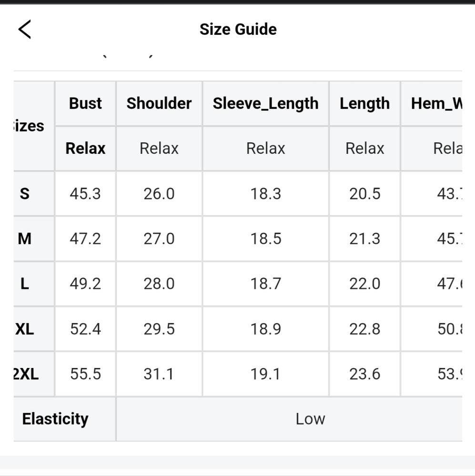Tap the Size Guide title
475x476 pixels.
point(238,30)
